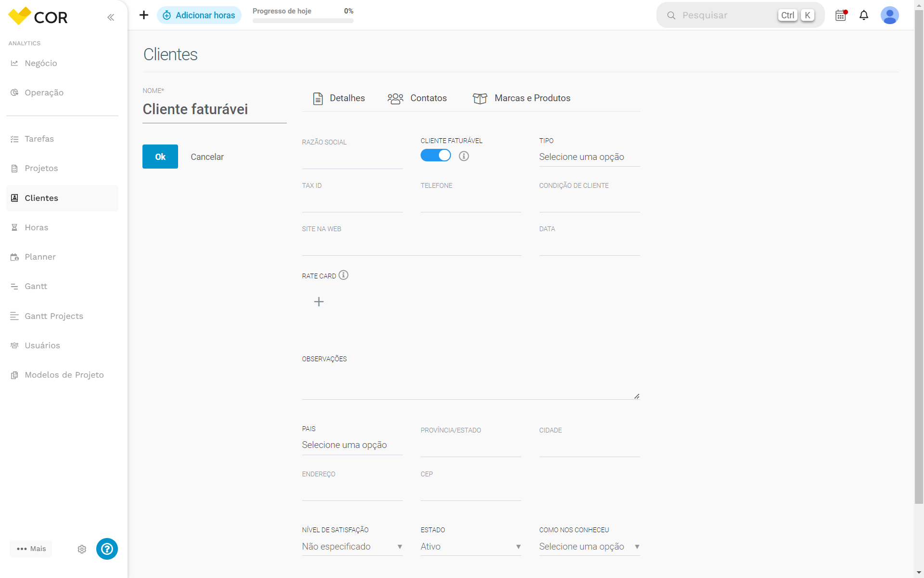Click the page scrollbar down arrow

pos(919,573)
